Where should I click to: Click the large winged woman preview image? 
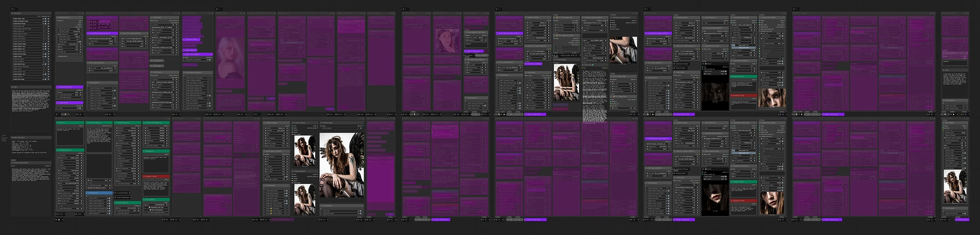point(341,165)
